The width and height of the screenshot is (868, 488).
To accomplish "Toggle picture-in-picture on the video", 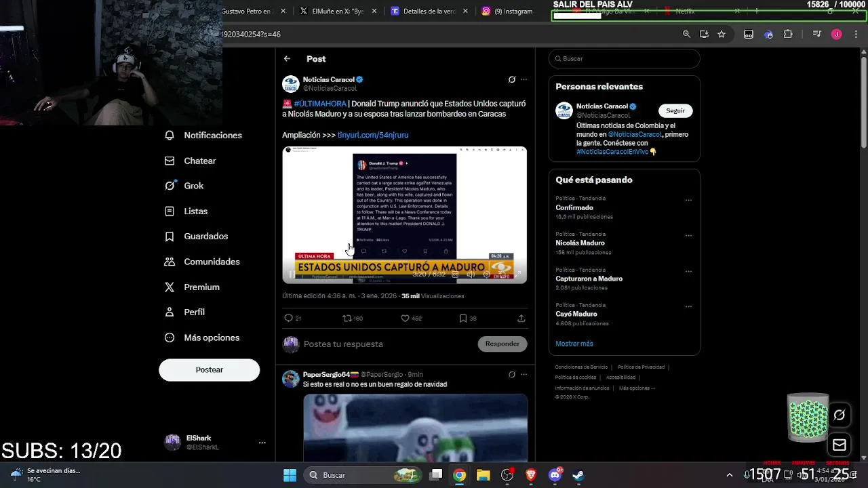I will [x=502, y=274].
